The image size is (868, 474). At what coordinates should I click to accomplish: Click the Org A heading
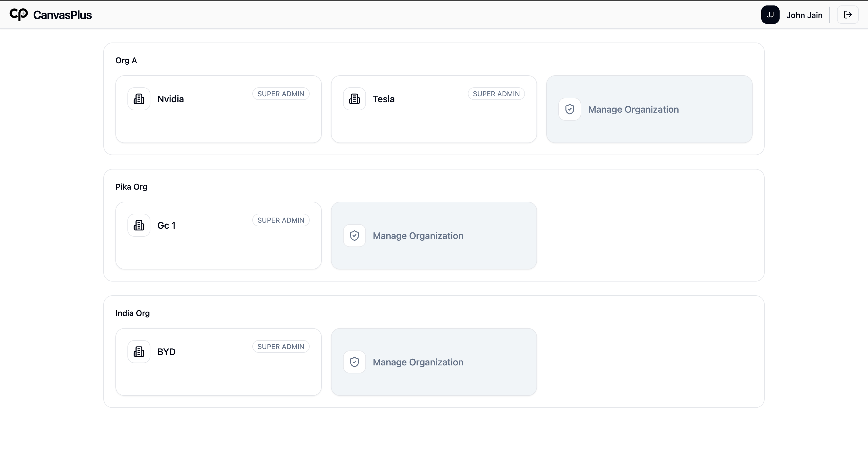(126, 60)
